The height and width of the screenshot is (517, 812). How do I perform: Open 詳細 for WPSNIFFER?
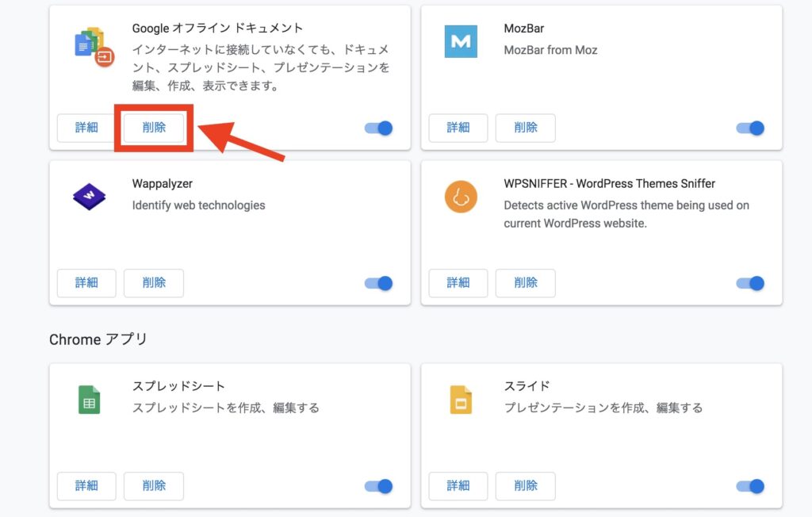458,283
